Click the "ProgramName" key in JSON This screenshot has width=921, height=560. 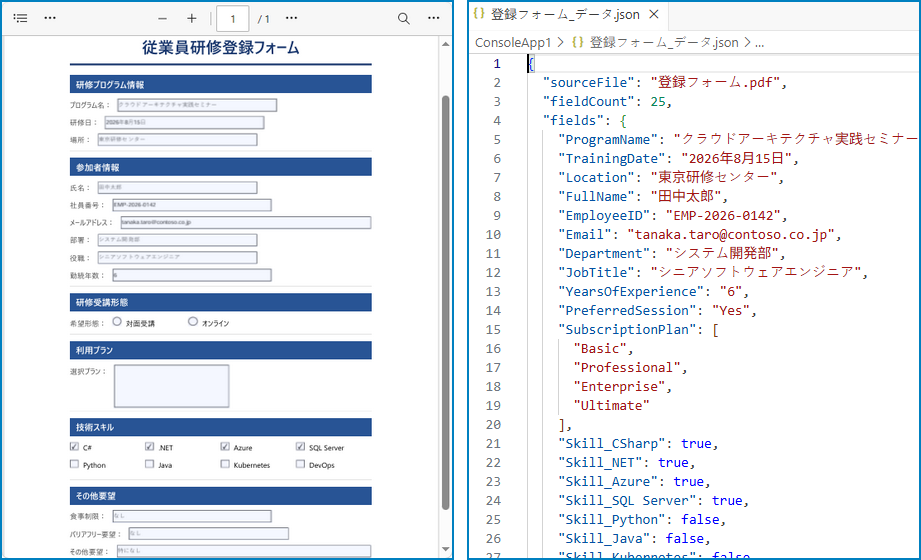click(x=607, y=140)
